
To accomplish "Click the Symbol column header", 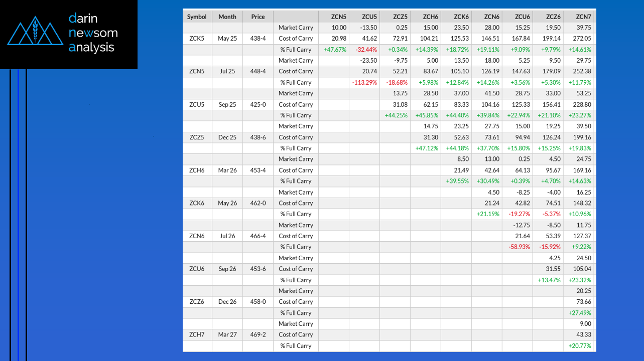I will click(x=197, y=17).
